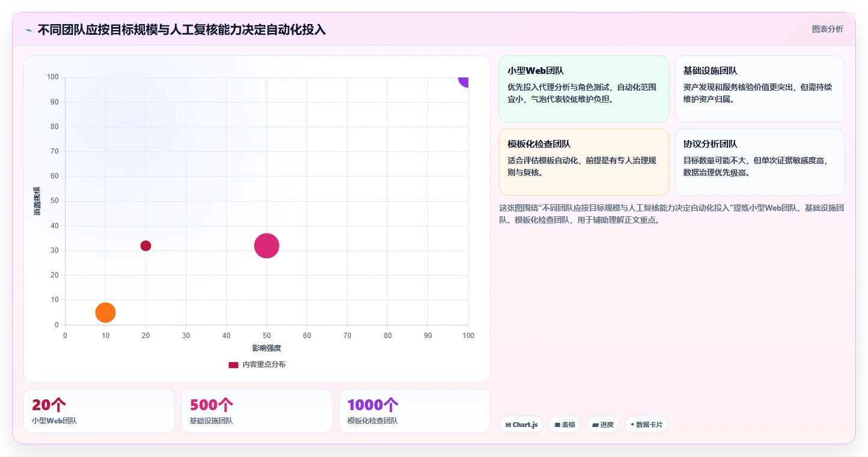The width and height of the screenshot is (868, 457).
Task: Click the 基础设施团队 label under 500个
Action: coord(211,421)
